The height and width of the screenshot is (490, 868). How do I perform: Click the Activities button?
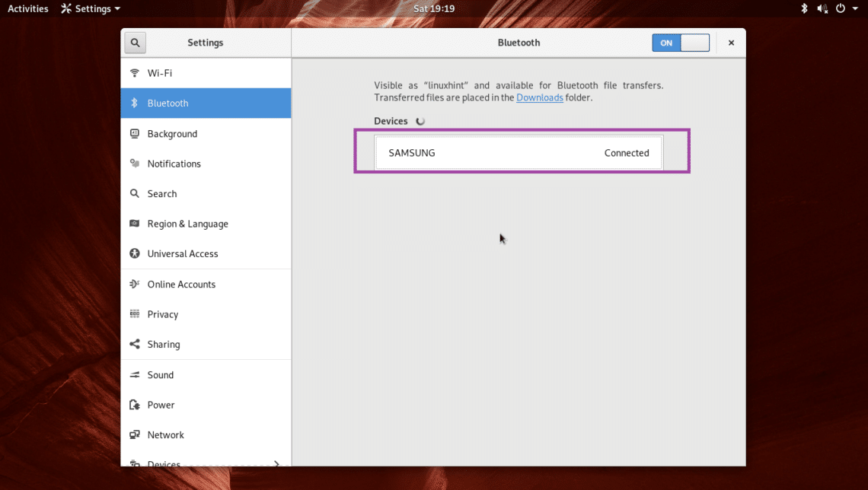pyautogui.click(x=27, y=8)
